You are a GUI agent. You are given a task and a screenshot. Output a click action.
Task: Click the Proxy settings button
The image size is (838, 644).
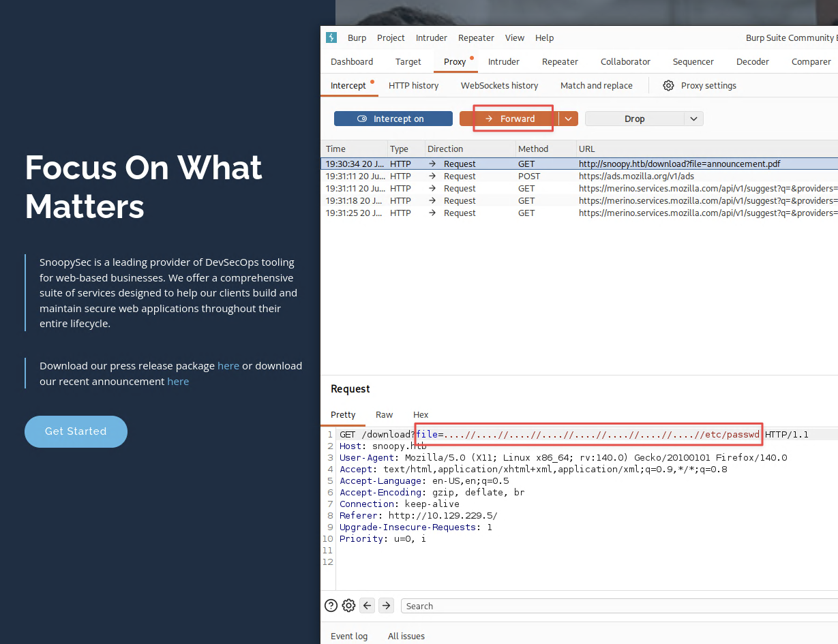point(700,85)
